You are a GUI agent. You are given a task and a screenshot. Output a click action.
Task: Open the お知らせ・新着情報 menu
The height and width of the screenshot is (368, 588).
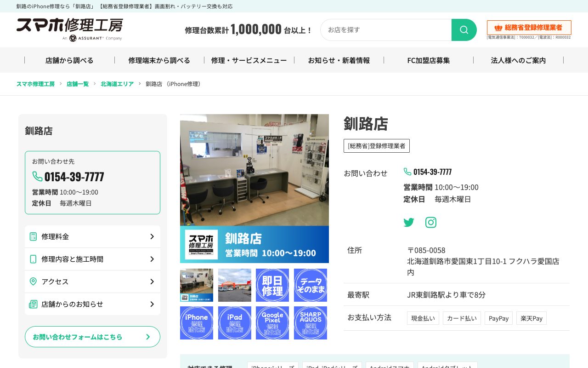[x=339, y=60]
